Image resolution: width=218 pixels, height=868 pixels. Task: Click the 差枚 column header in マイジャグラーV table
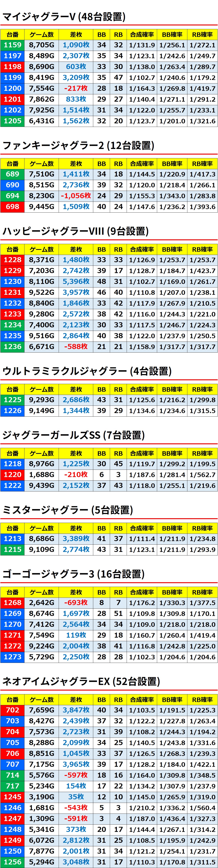(x=76, y=35)
